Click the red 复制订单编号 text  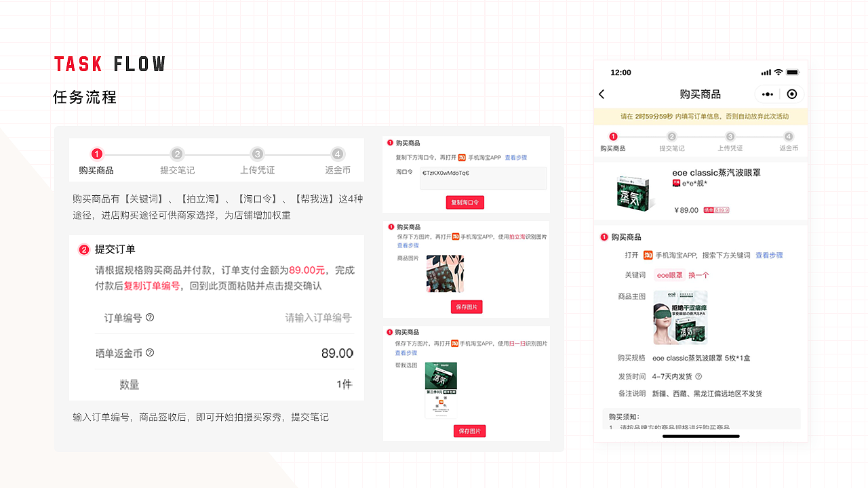click(x=152, y=286)
